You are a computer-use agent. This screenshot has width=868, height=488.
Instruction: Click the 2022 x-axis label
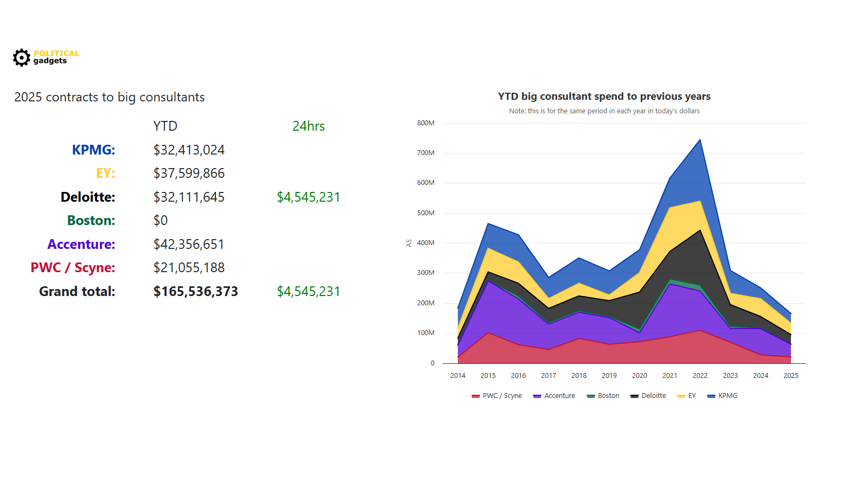[700, 375]
